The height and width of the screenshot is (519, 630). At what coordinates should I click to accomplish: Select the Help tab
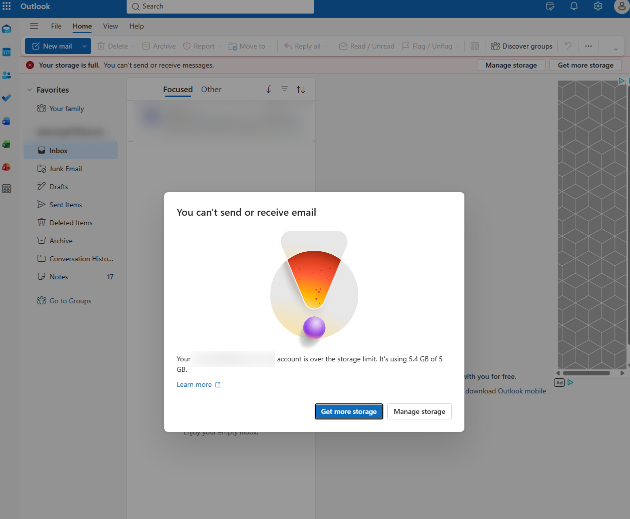pos(137,26)
